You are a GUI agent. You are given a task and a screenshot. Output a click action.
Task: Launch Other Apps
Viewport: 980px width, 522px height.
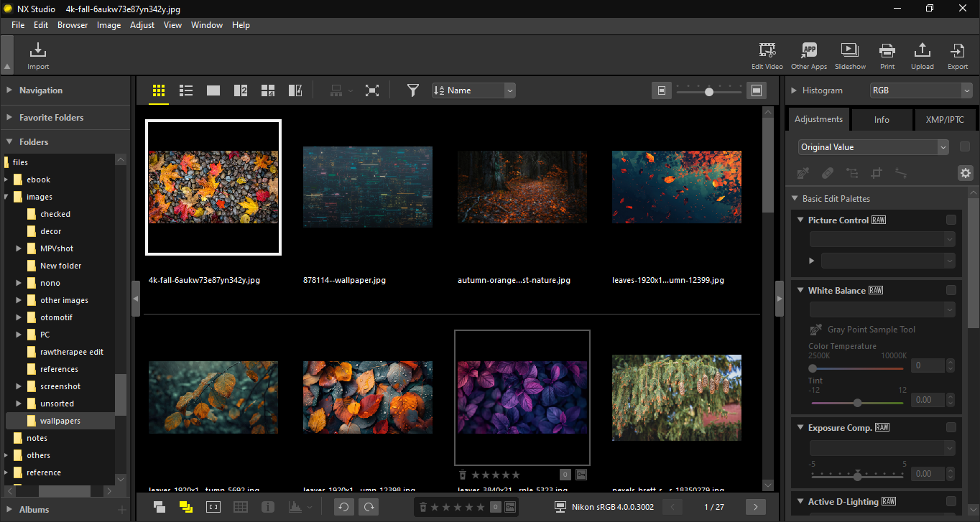(809, 56)
